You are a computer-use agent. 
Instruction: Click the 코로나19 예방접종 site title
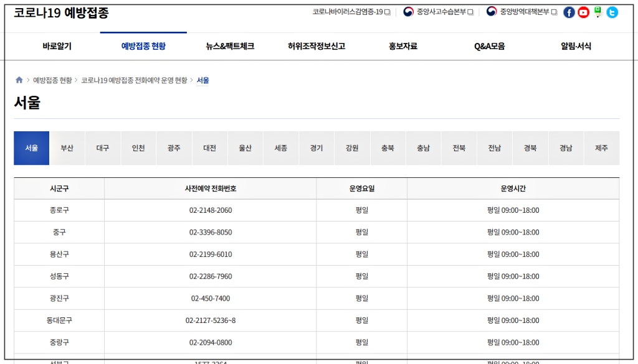click(x=62, y=12)
